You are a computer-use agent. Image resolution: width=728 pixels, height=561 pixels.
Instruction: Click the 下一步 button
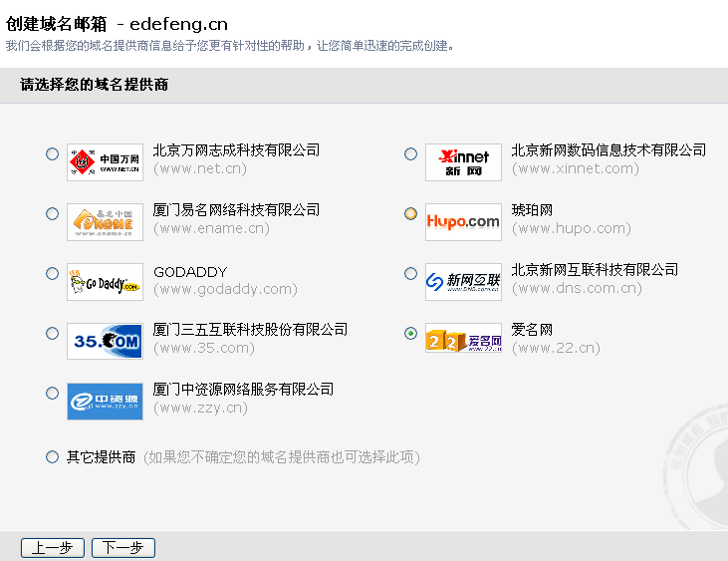[123, 548]
